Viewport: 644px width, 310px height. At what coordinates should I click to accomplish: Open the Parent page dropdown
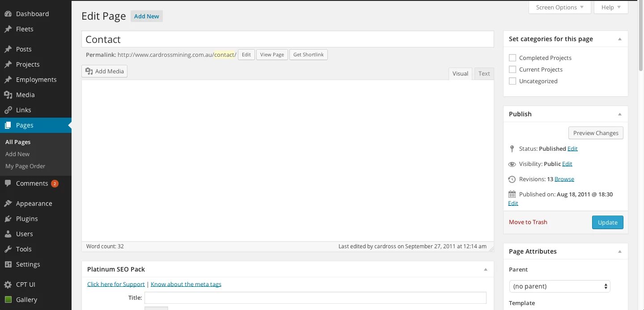pos(560,286)
